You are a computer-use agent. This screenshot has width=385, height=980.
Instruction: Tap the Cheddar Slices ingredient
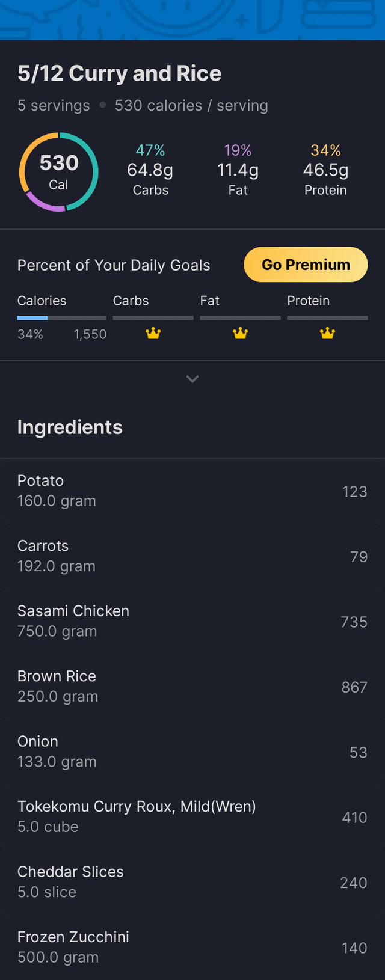192,882
